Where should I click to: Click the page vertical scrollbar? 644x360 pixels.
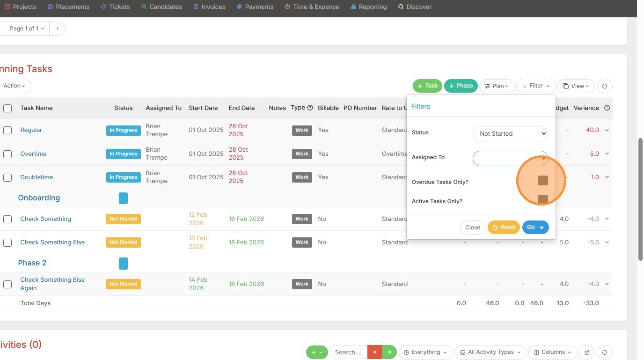pyautogui.click(x=641, y=199)
